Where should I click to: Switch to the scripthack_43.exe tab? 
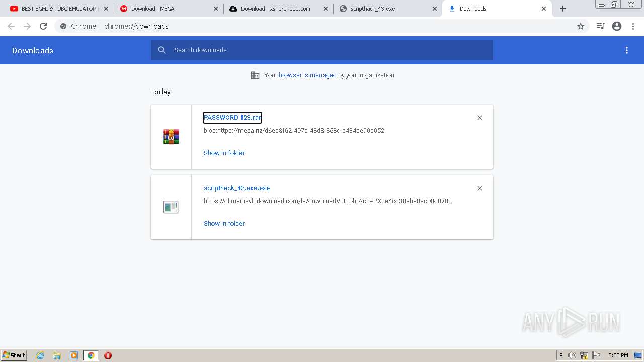(x=388, y=9)
